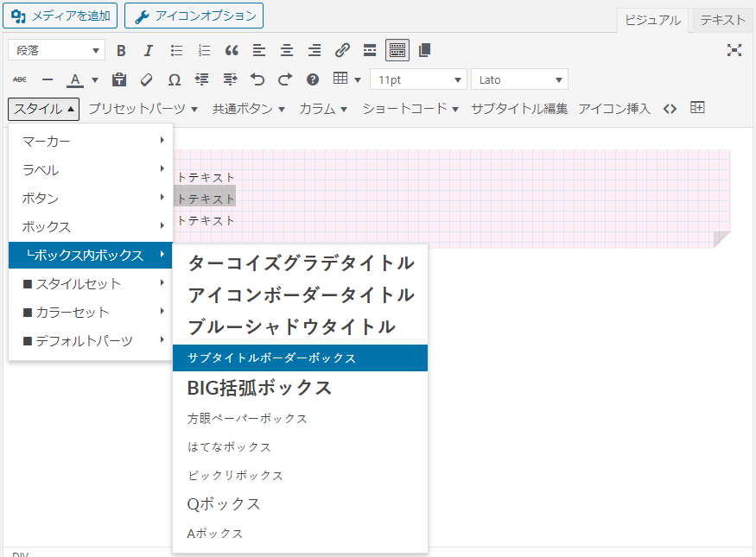Click the italic formatting icon
Image resolution: width=756 pixels, height=557 pixels.
pyautogui.click(x=149, y=50)
